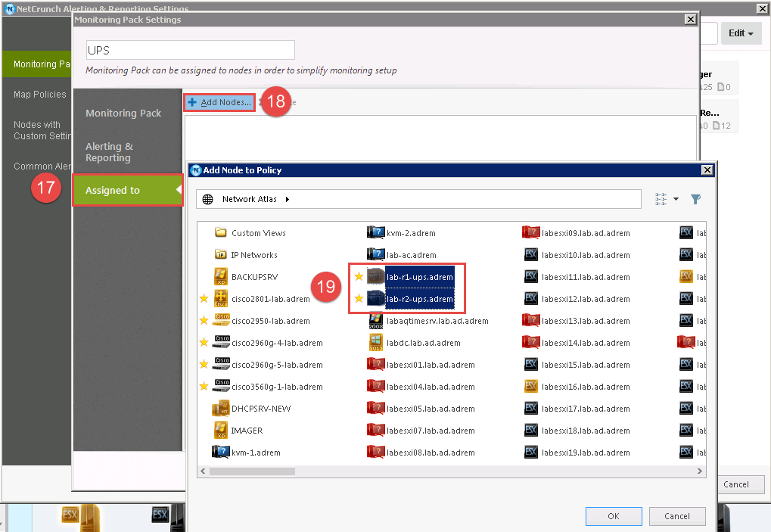Open the IP Networks folder icon
This screenshot has height=532, width=771.
[x=221, y=255]
